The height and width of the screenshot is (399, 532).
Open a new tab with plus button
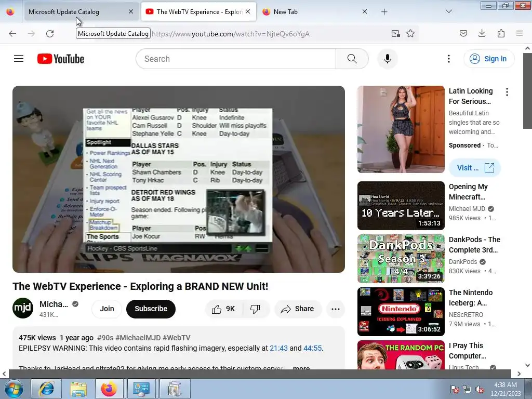tap(384, 12)
